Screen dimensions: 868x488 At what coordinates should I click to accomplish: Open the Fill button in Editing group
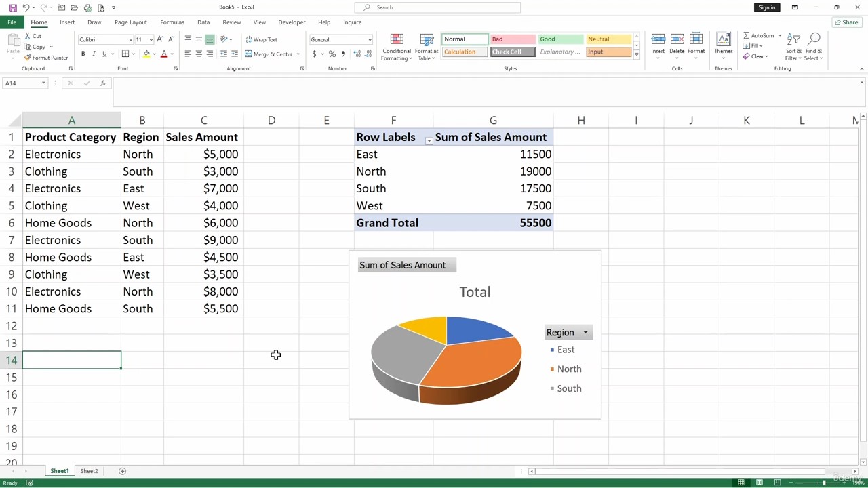753,46
